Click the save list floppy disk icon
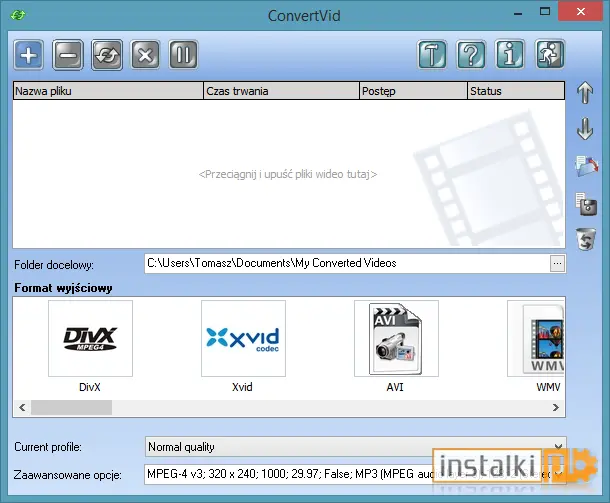 pyautogui.click(x=586, y=204)
